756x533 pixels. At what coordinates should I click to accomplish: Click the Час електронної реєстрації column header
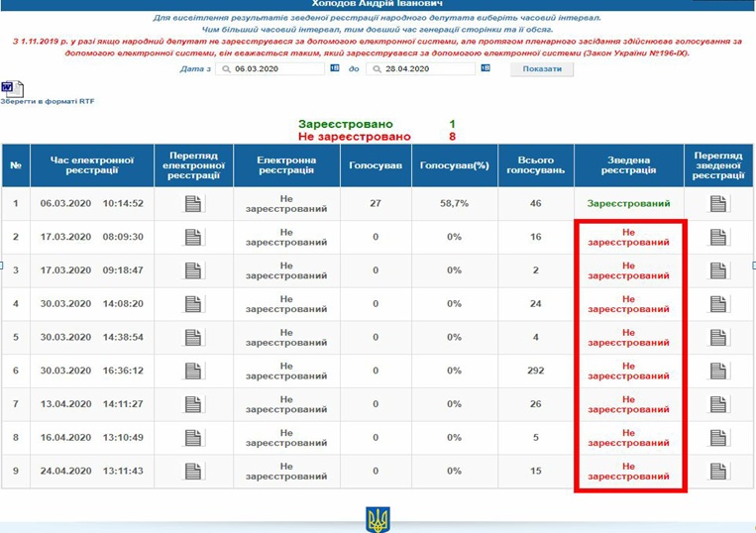tap(91, 164)
